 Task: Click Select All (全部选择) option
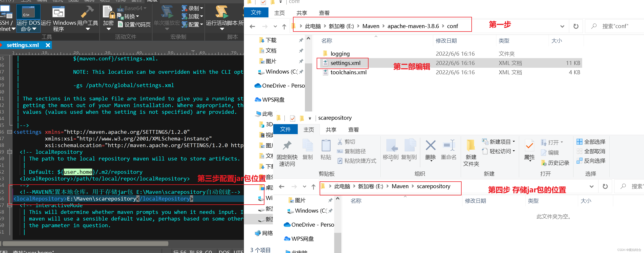coord(591,142)
